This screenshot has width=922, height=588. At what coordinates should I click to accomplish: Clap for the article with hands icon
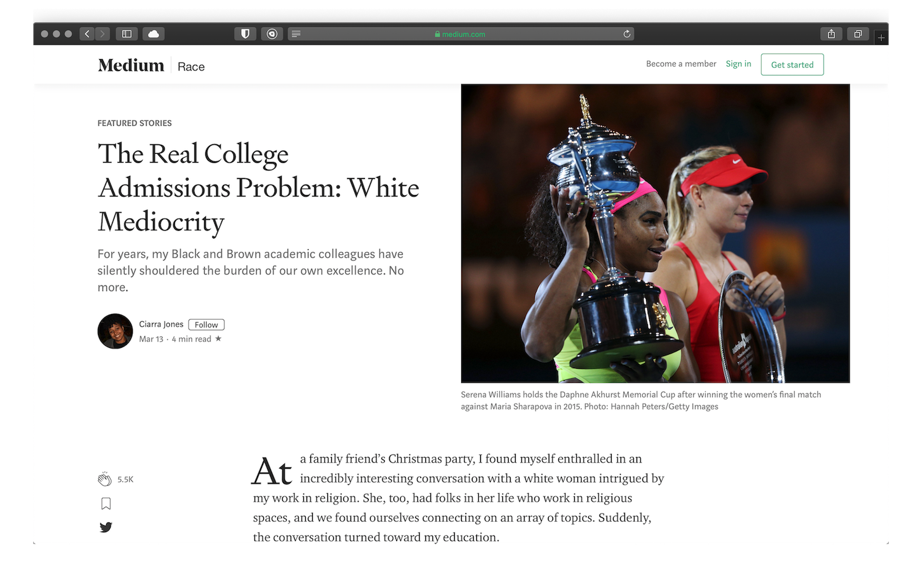[104, 479]
